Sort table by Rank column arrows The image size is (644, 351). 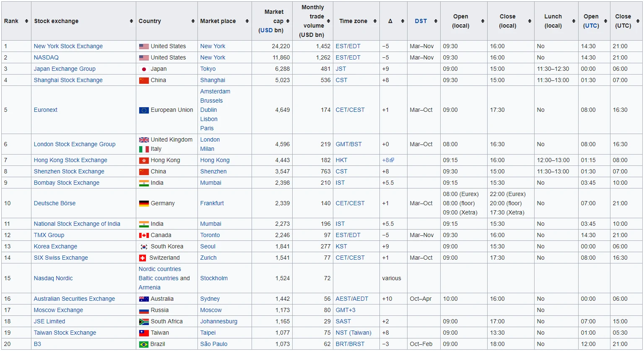tap(26, 21)
